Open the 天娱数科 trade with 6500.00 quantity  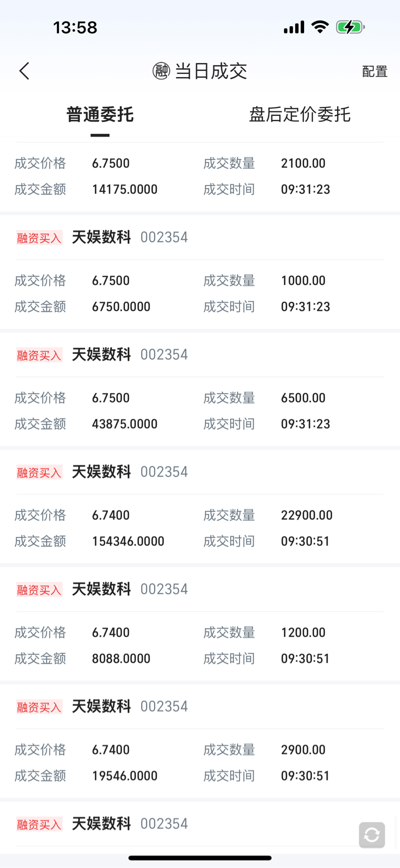point(200,389)
